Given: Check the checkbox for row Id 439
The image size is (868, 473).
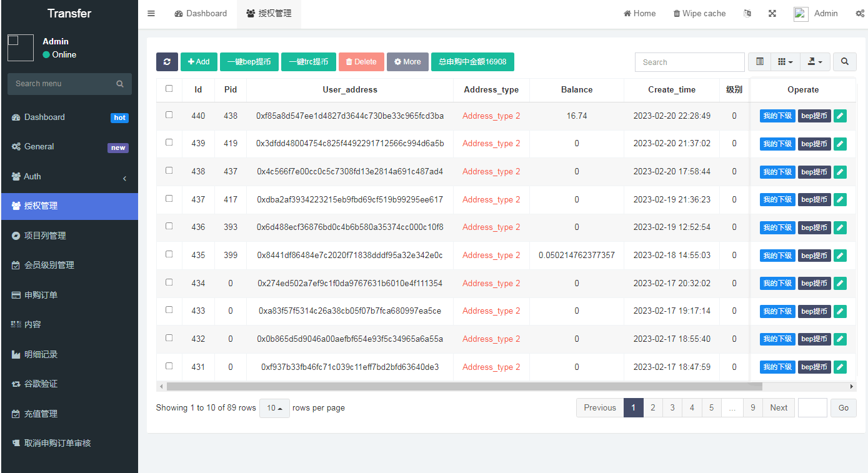Looking at the screenshot, I should [x=169, y=142].
